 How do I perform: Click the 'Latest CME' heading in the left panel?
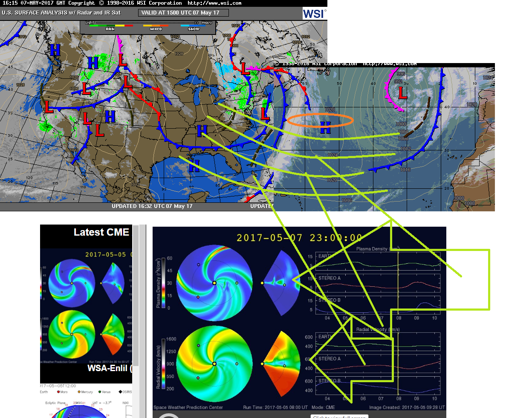click(101, 232)
